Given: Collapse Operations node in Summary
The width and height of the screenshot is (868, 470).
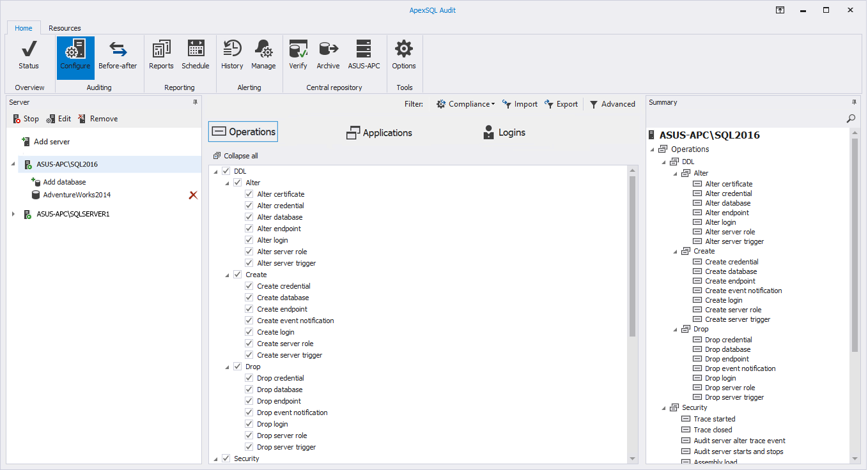Looking at the screenshot, I should click(652, 149).
